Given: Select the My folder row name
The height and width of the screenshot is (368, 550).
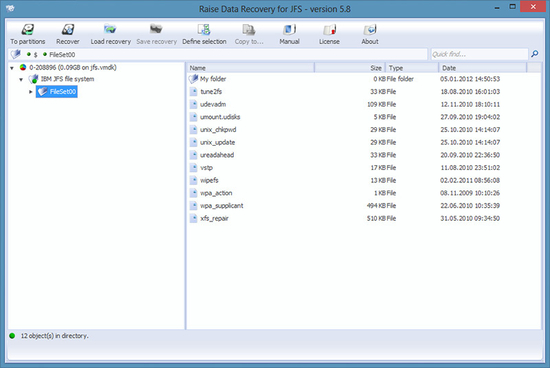Looking at the screenshot, I should [x=213, y=79].
